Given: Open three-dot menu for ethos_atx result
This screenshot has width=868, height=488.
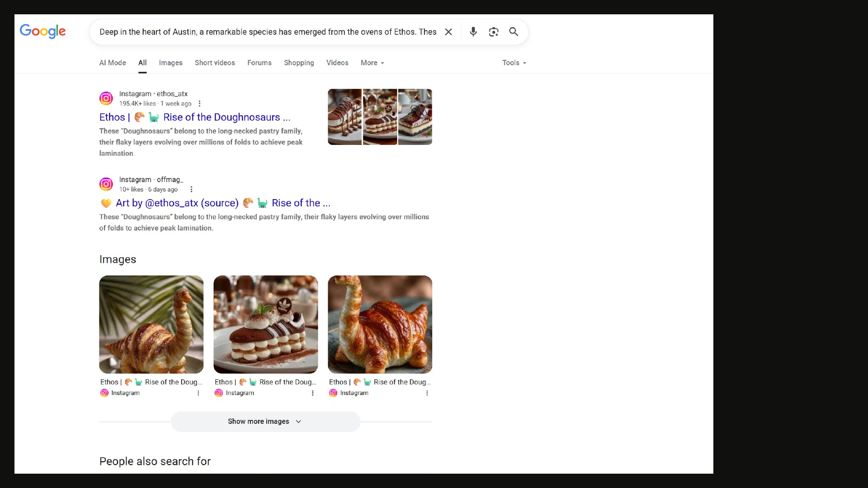Looking at the screenshot, I should [x=200, y=104].
